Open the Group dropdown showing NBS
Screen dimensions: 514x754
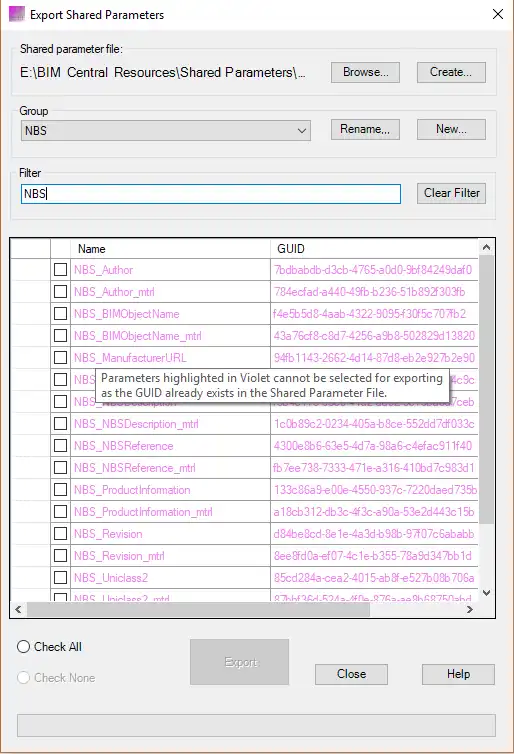[x=166, y=131]
